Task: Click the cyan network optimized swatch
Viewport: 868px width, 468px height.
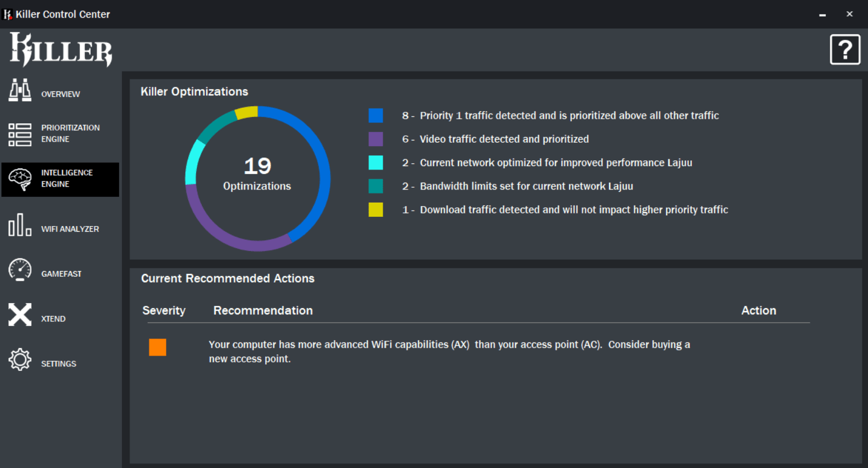Action: (x=376, y=163)
